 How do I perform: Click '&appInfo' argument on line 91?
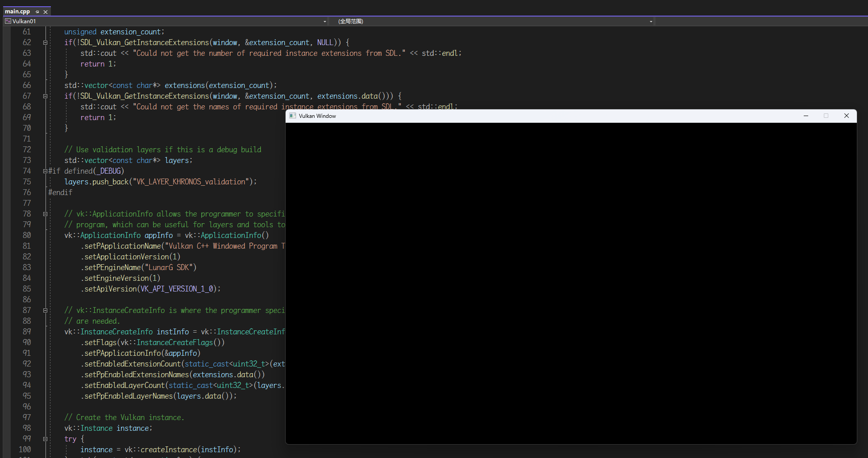click(181, 354)
